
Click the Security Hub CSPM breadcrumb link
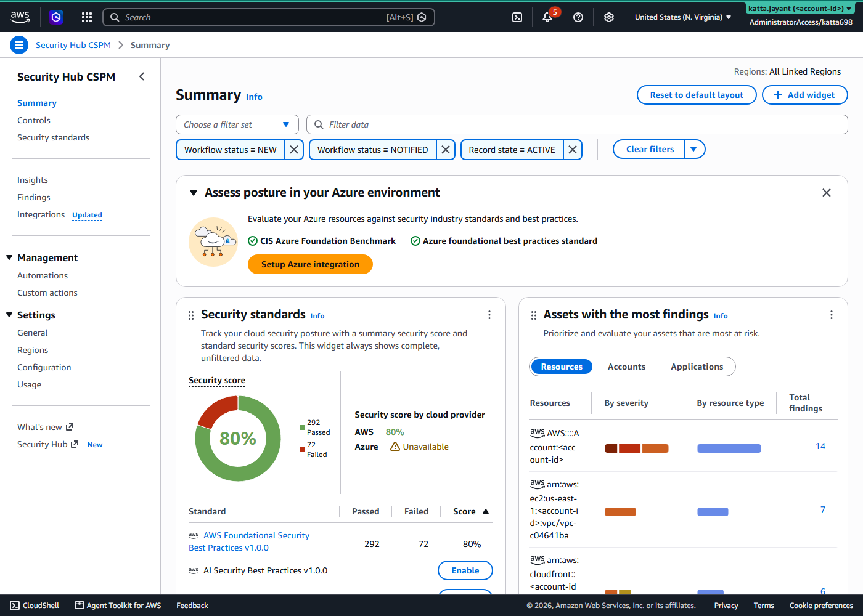click(x=73, y=45)
